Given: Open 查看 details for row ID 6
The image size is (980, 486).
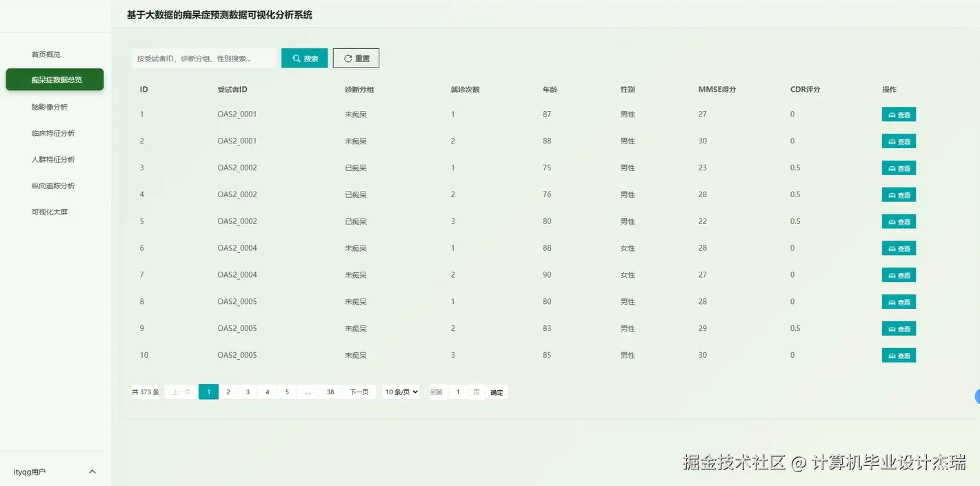Looking at the screenshot, I should tap(899, 248).
